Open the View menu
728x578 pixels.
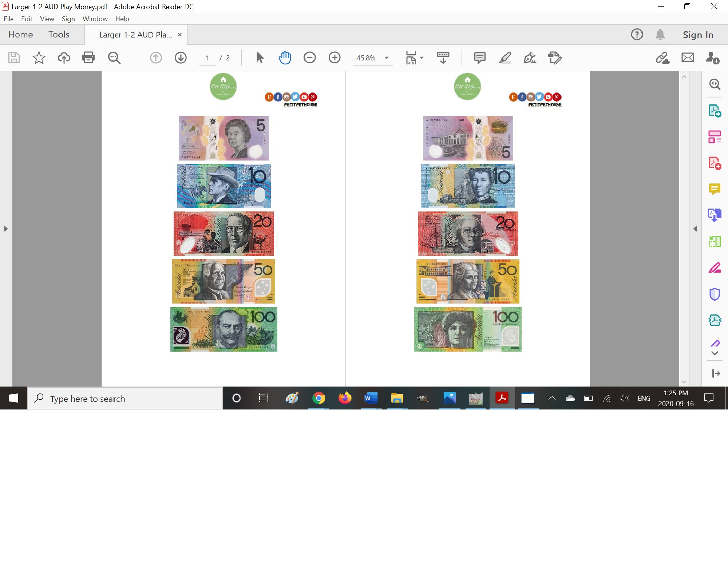[x=47, y=19]
